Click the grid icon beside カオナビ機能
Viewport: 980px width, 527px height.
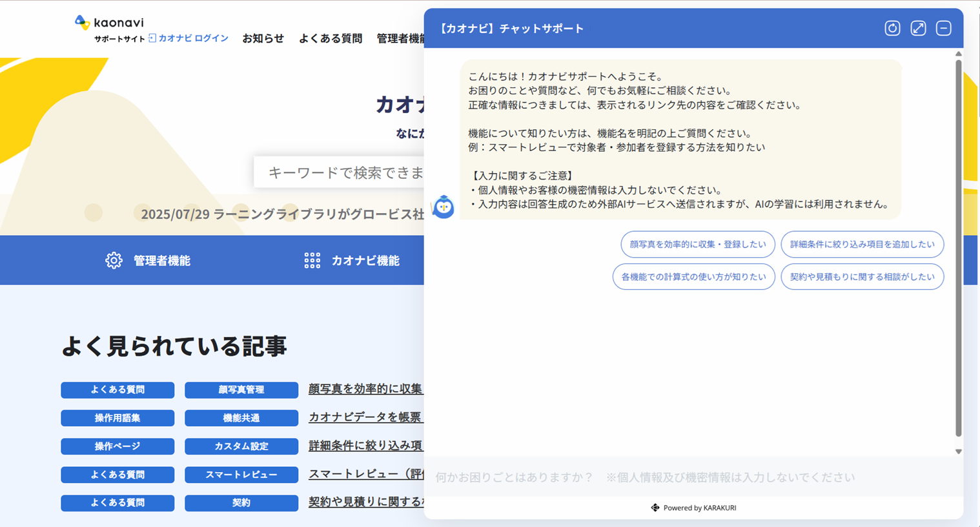[x=312, y=260]
